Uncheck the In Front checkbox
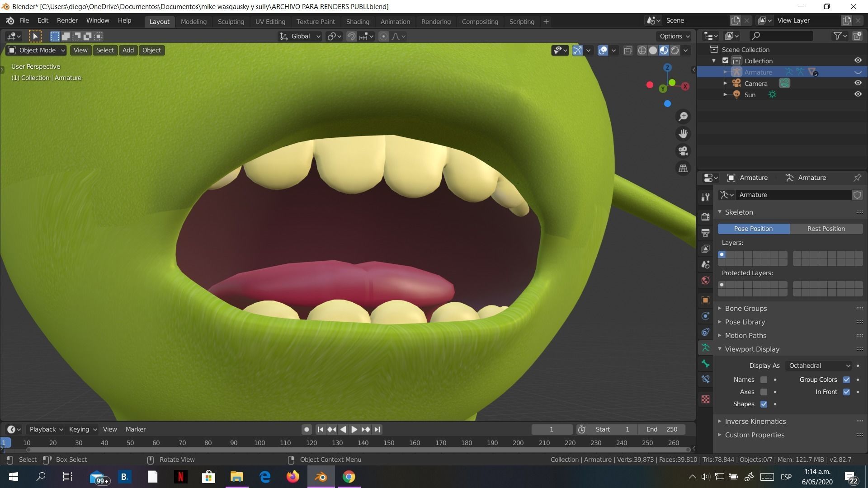The height and width of the screenshot is (488, 868). pos(846,392)
